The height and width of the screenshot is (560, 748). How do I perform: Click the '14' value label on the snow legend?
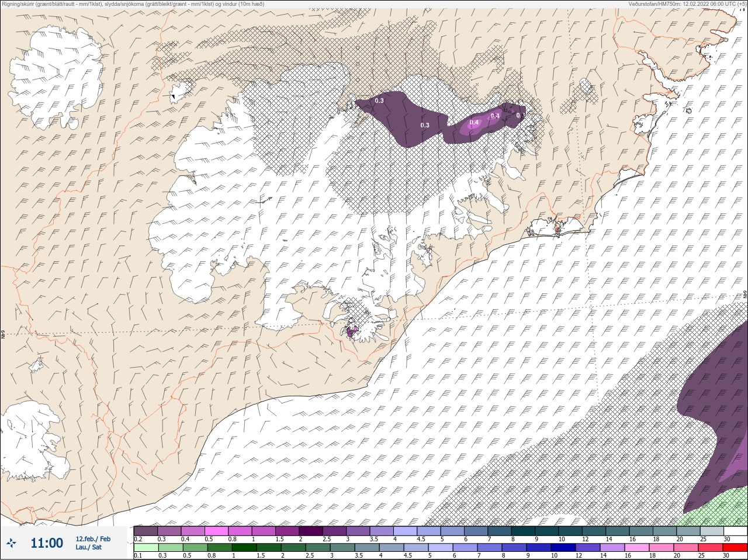coord(609,539)
